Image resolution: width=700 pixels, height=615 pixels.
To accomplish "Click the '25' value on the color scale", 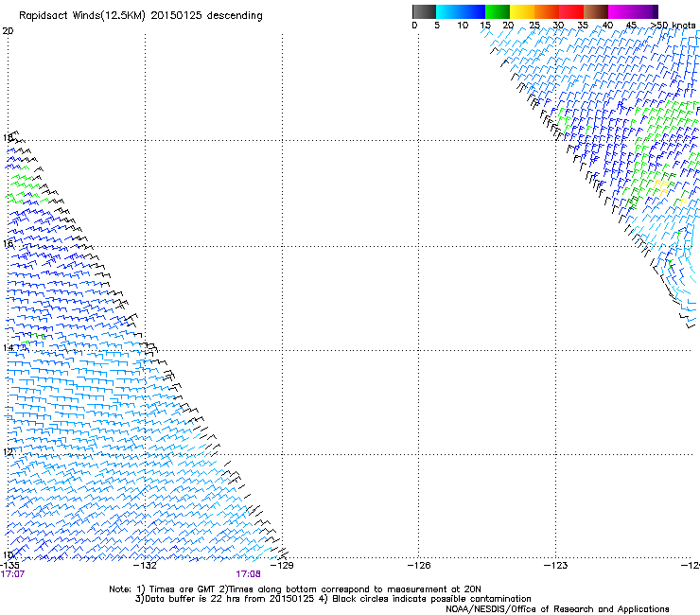I will [x=534, y=26].
